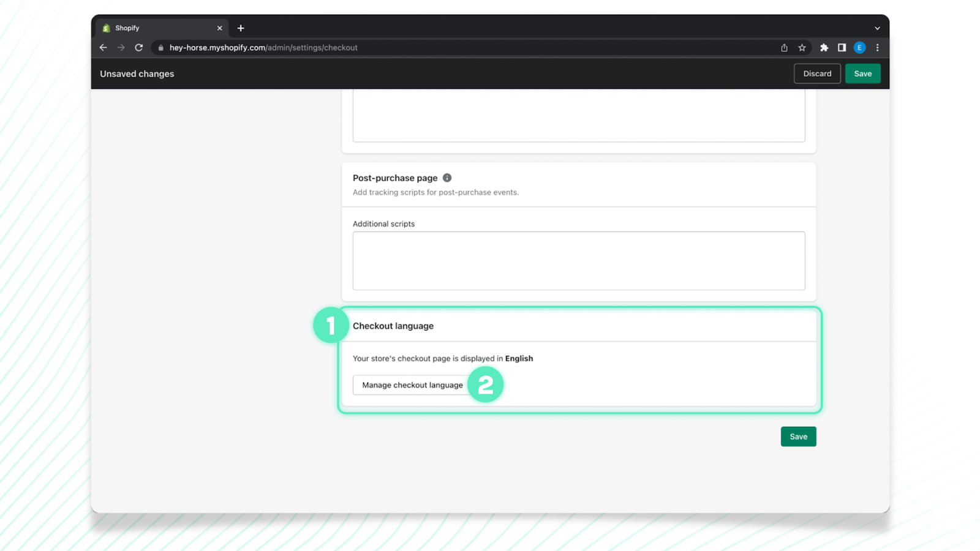
Task: Open the browser side panel icon
Action: 842,47
